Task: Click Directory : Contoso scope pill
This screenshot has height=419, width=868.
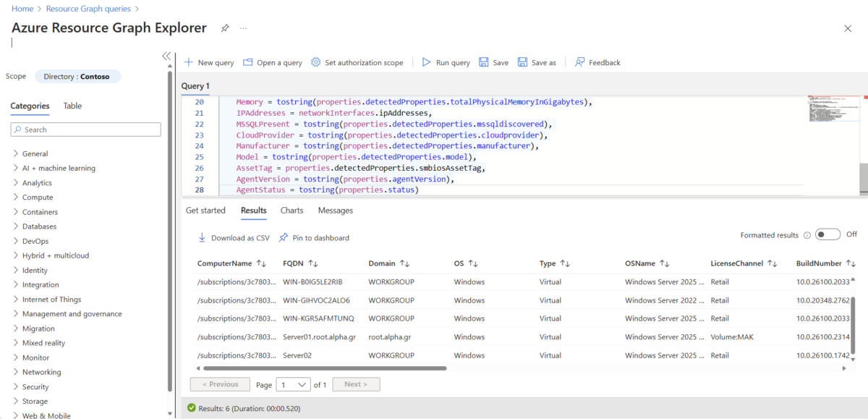Action: pyautogui.click(x=77, y=77)
